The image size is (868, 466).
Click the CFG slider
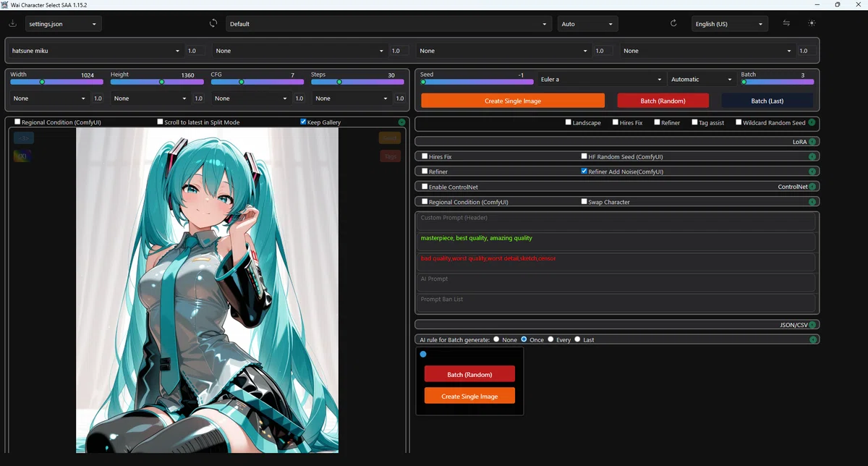pyautogui.click(x=258, y=82)
